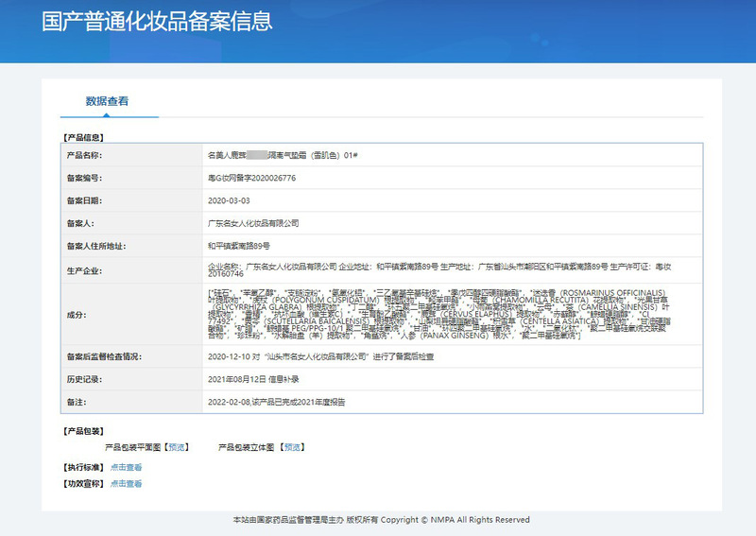Click the NMPA copyright footer text
Image resolution: width=756 pixels, height=536 pixels.
[x=381, y=520]
